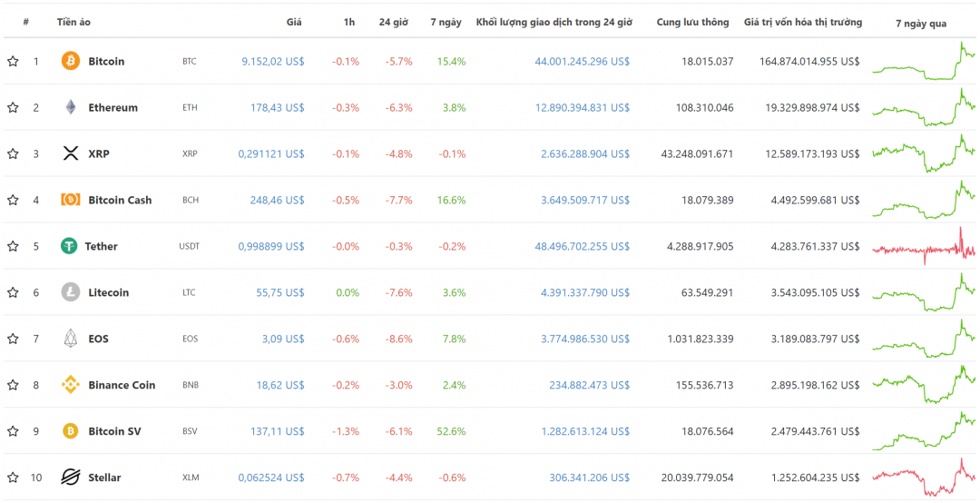Click Ethereum price 178,43 US$

coord(278,108)
